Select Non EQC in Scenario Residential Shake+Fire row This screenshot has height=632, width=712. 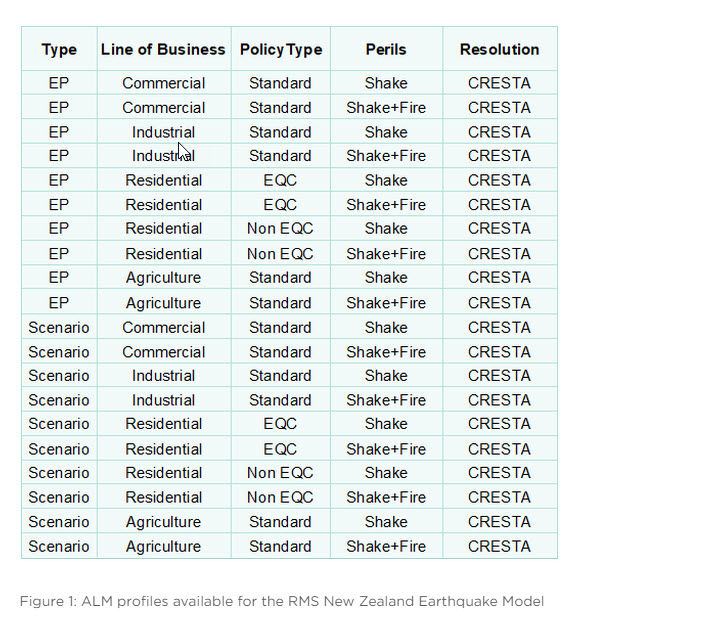pyautogui.click(x=280, y=497)
